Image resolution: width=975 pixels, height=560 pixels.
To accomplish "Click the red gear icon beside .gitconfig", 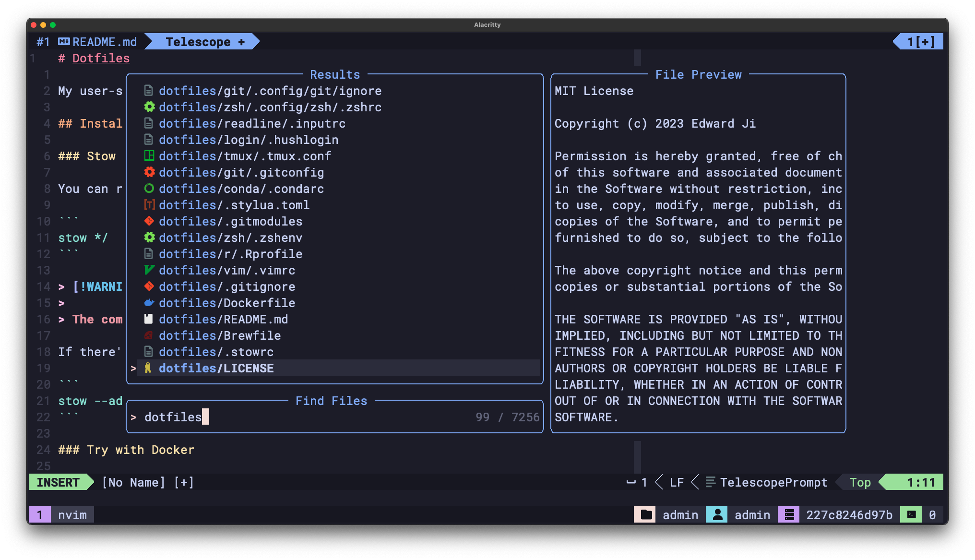I will pyautogui.click(x=149, y=172).
